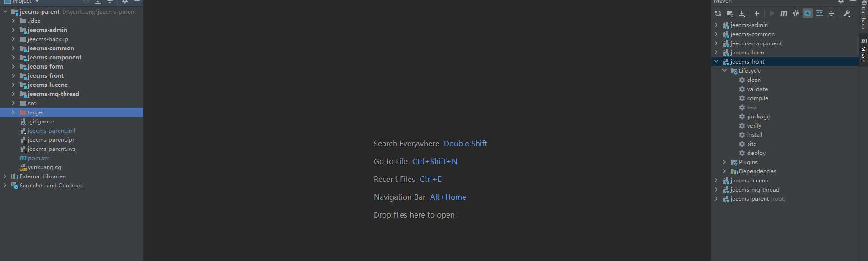Reload all Maven projects
The height and width of the screenshot is (261, 868).
click(x=718, y=14)
